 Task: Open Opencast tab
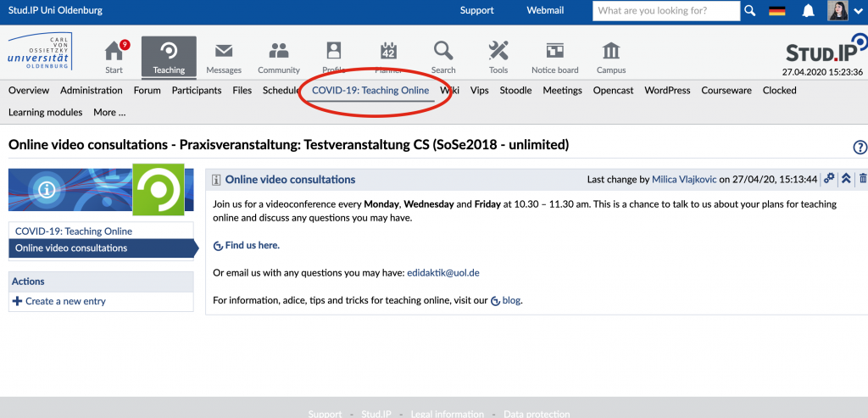pos(614,90)
